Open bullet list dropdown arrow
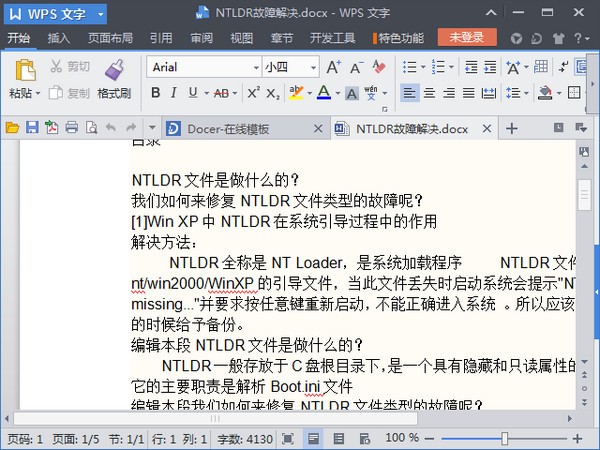 (x=423, y=67)
